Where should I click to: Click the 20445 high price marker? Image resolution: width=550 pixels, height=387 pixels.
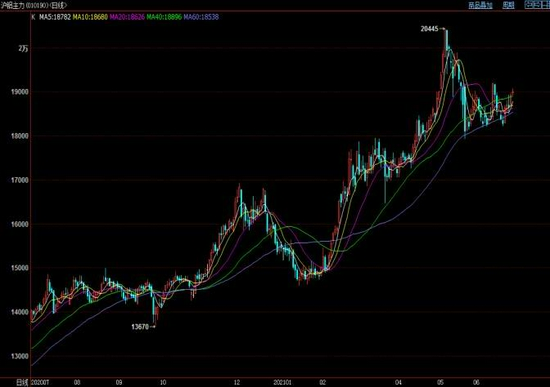pyautogui.click(x=429, y=29)
